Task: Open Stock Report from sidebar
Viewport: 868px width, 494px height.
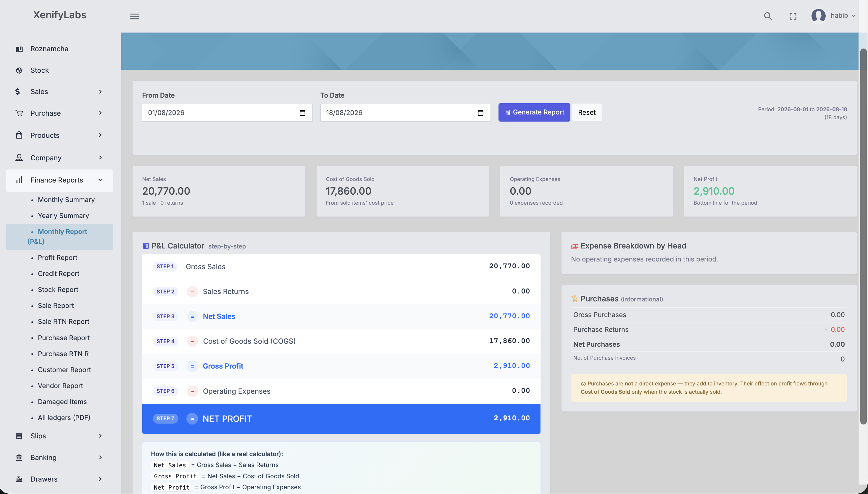Action: coord(58,289)
